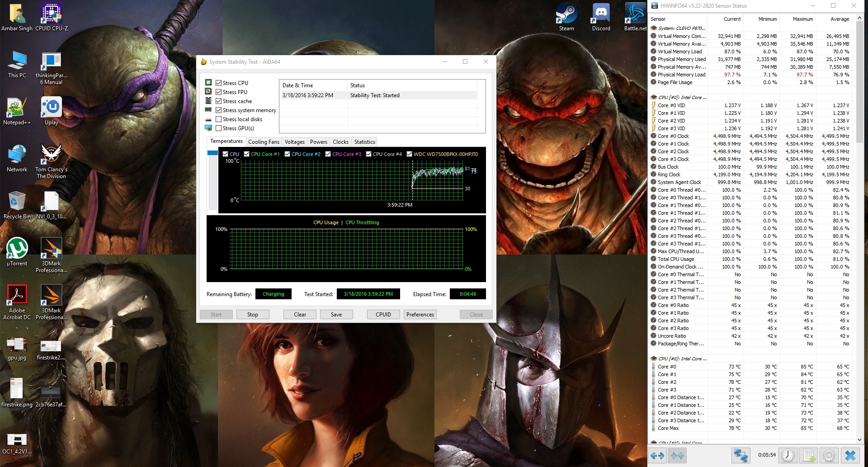Image resolution: width=868 pixels, height=467 pixels.
Task: Open the Steam desktop shortcut
Action: click(566, 17)
